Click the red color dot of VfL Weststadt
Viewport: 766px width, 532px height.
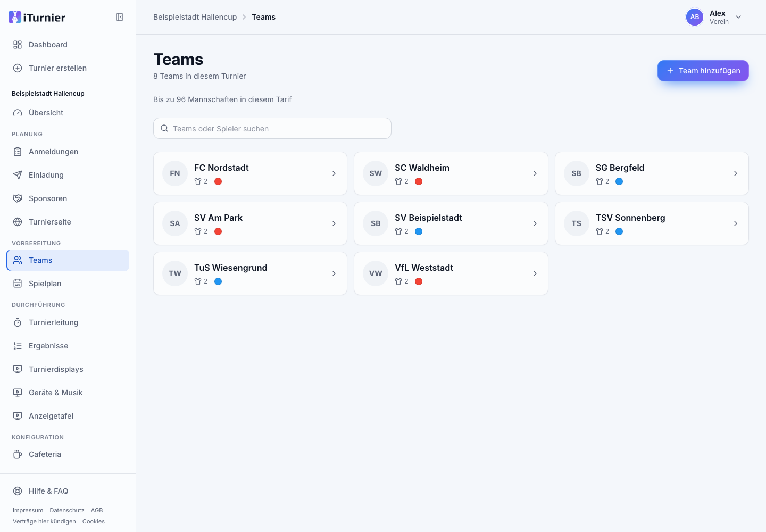pos(419,281)
